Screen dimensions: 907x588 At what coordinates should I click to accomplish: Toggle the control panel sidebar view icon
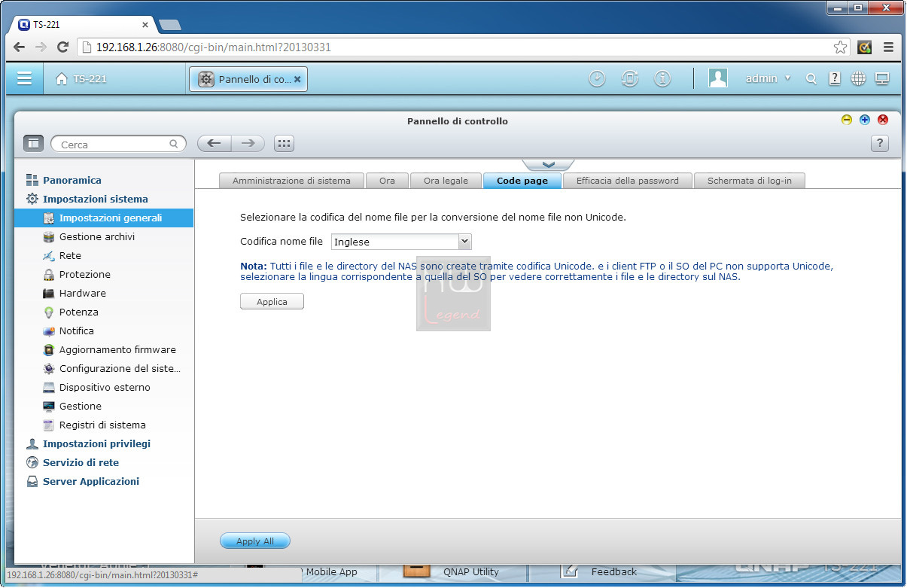tap(33, 144)
